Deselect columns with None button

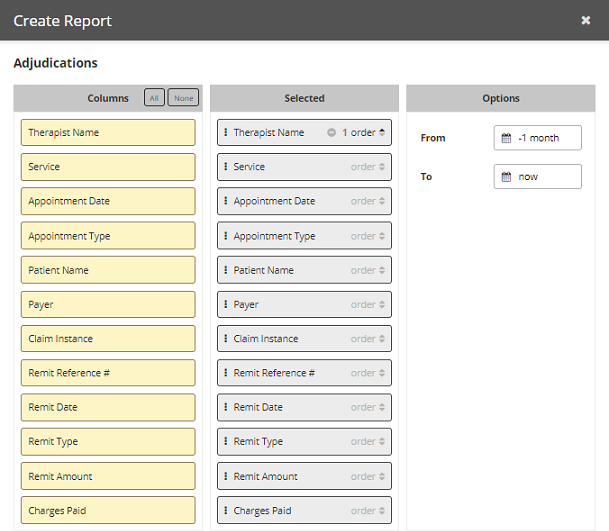pos(183,98)
